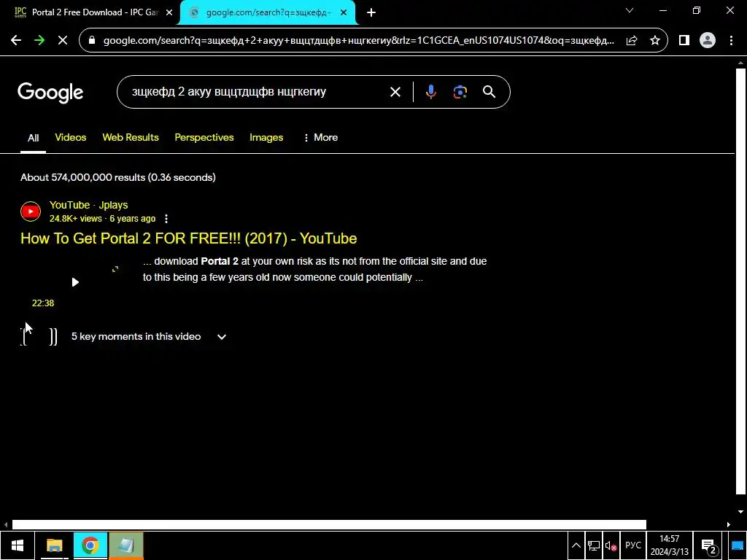747x560 pixels.
Task: Select the All results tab
Action: pyautogui.click(x=34, y=138)
